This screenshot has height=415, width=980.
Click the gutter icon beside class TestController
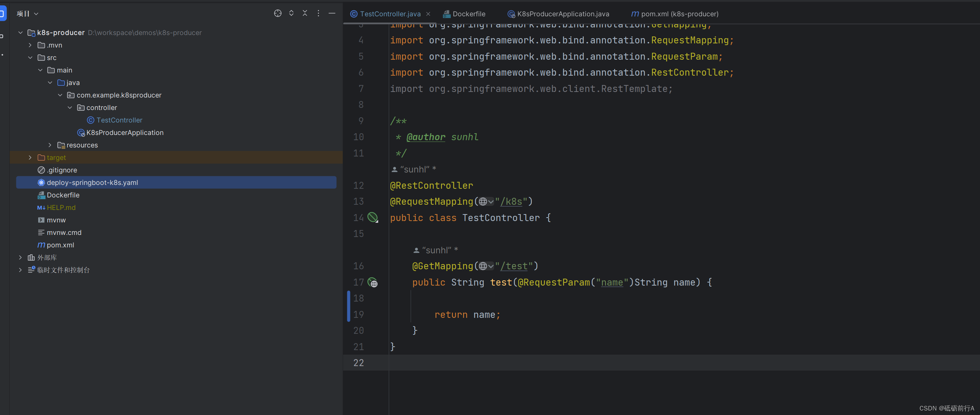pos(372,217)
